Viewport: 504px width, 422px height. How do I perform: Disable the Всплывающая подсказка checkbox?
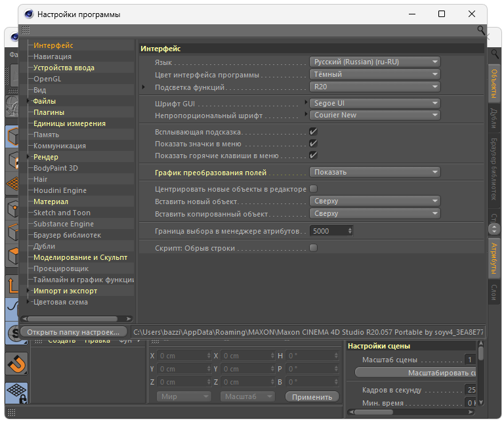coord(313,132)
